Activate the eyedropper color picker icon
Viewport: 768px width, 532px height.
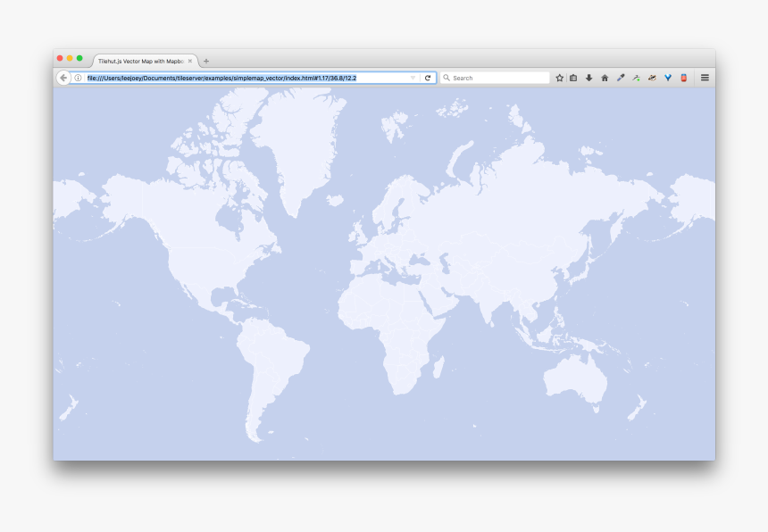point(621,78)
